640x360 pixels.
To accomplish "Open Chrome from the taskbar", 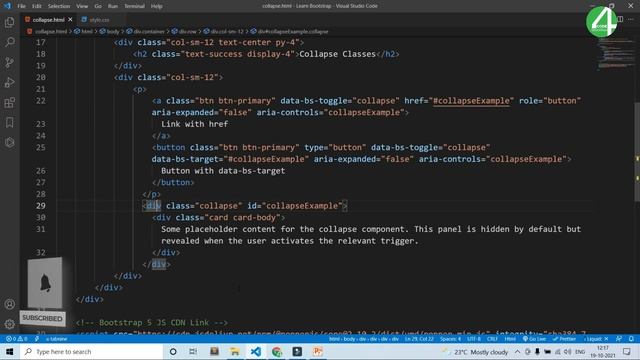I will 277,351.
